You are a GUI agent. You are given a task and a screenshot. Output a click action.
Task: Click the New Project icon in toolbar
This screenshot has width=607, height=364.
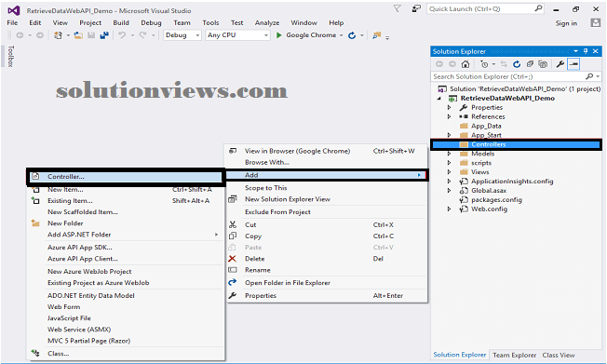[58, 35]
